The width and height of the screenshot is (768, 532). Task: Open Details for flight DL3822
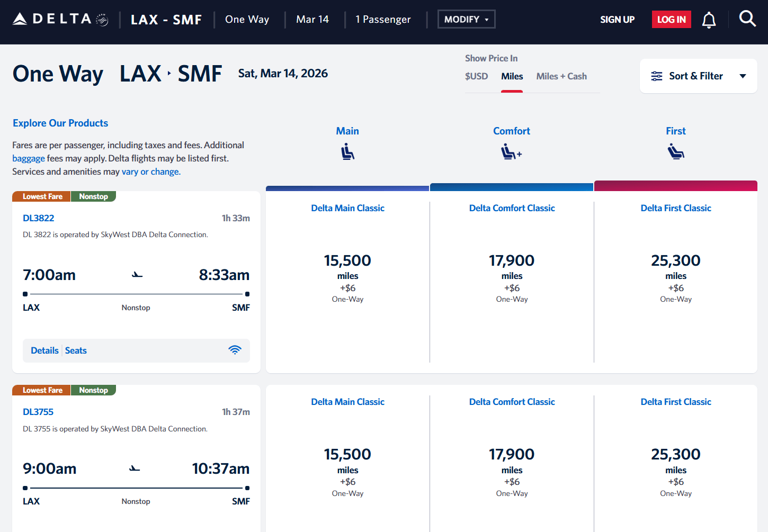[44, 350]
